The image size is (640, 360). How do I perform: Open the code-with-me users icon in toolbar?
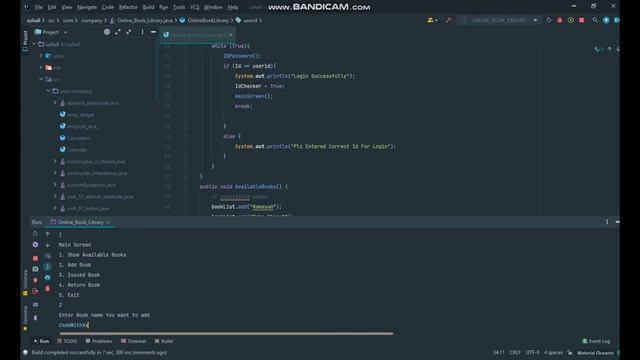click(x=431, y=20)
